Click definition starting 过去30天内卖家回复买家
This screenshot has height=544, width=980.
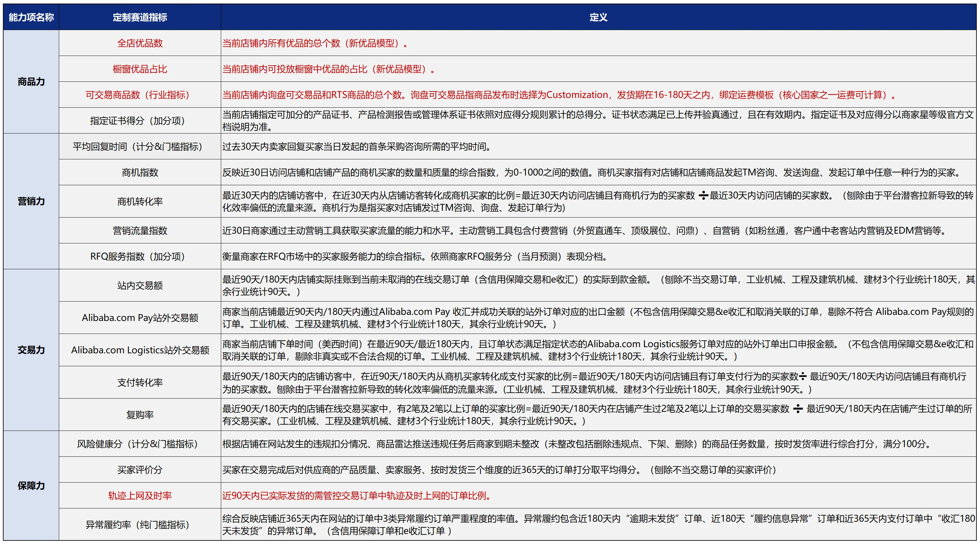[x=598, y=146]
